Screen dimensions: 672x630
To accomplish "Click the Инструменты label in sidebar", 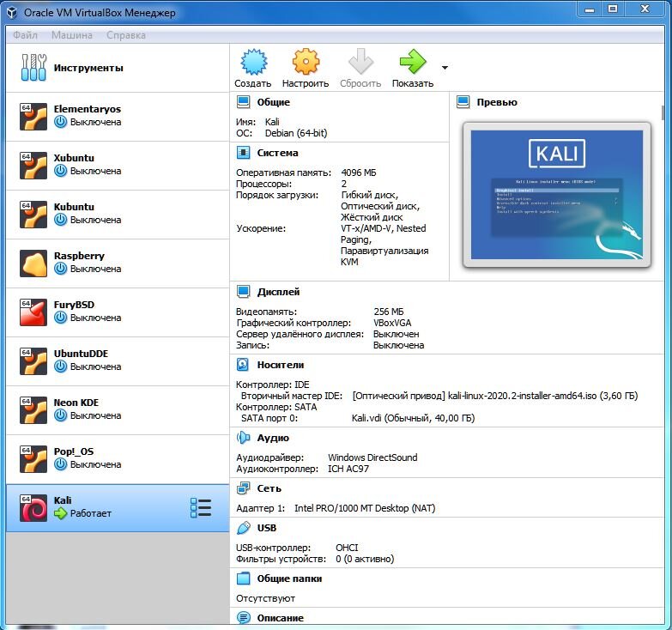I will [88, 68].
